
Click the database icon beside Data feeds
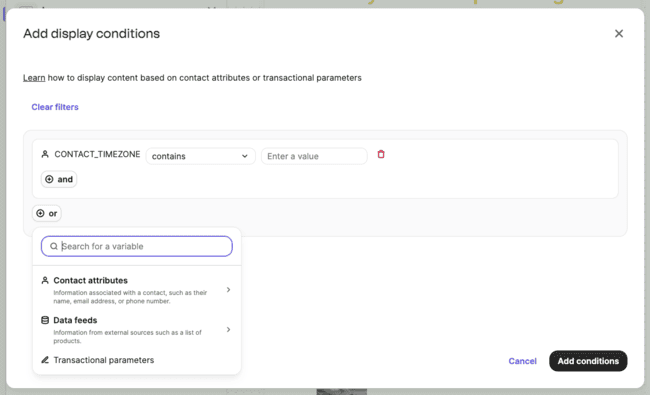[x=45, y=320]
